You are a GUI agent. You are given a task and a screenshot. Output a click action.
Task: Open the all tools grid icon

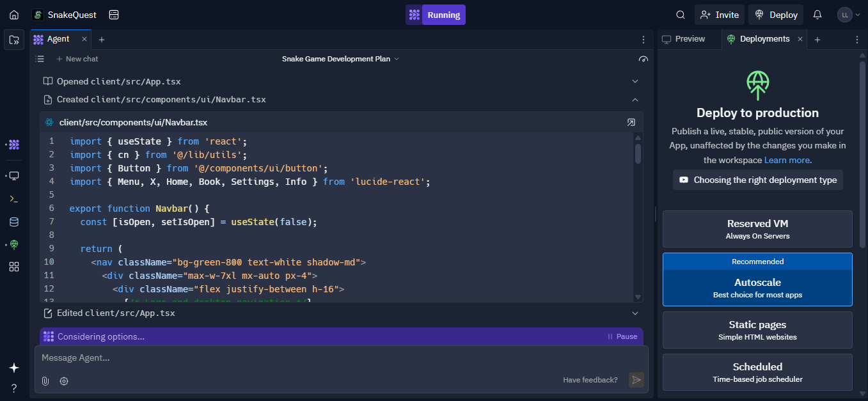click(14, 267)
